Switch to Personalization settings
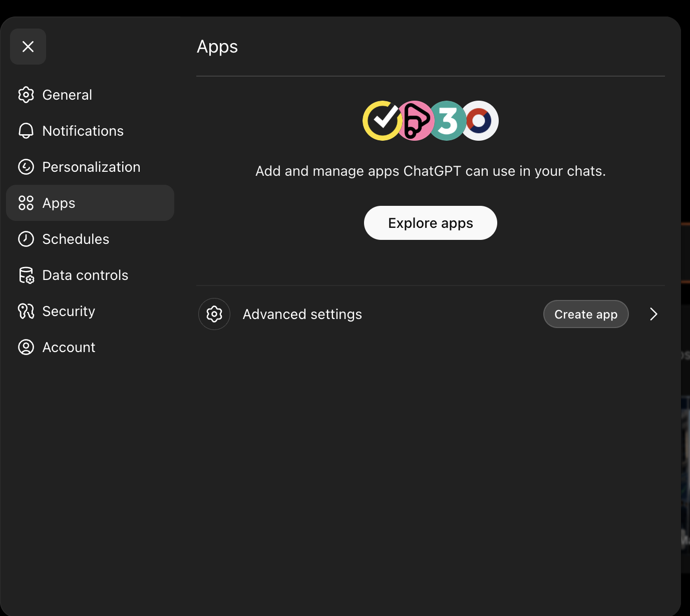The image size is (690, 616). pos(90,167)
